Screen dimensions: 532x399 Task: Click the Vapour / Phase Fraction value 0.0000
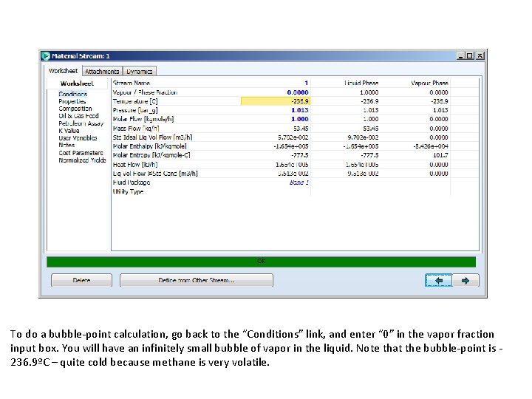point(298,92)
